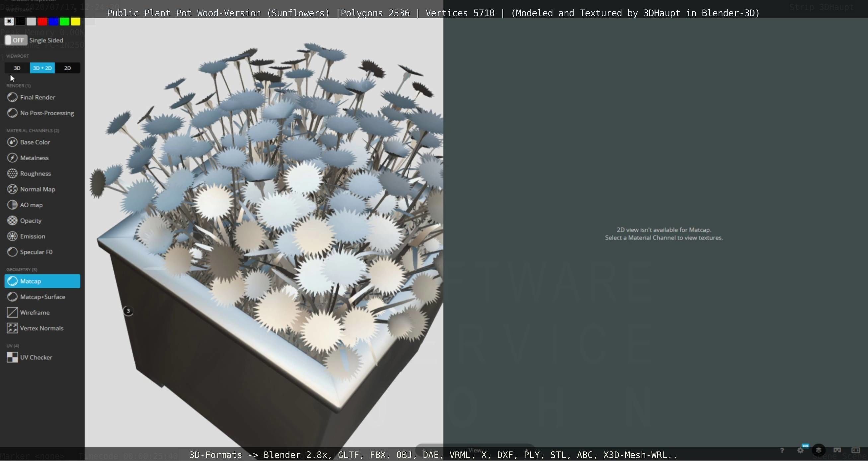Disable wireframe with the X swatch

point(9,22)
